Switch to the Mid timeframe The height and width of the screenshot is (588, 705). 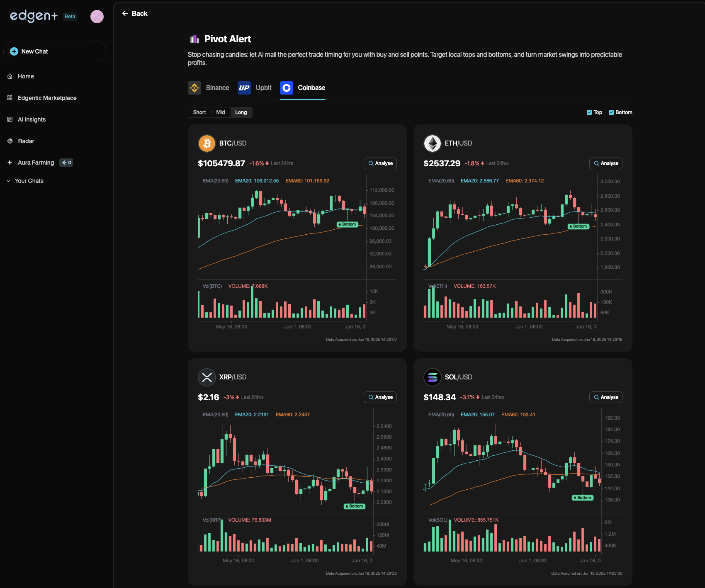pos(221,112)
